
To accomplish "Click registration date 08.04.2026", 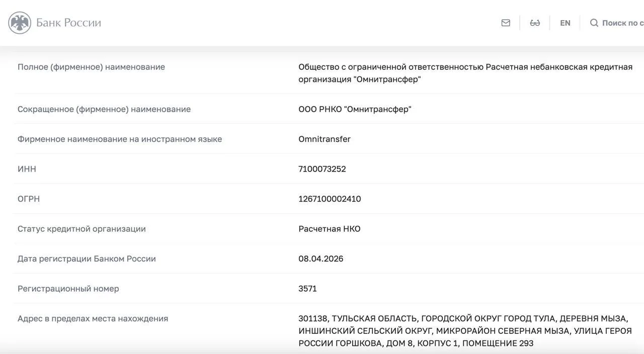I will tap(321, 259).
